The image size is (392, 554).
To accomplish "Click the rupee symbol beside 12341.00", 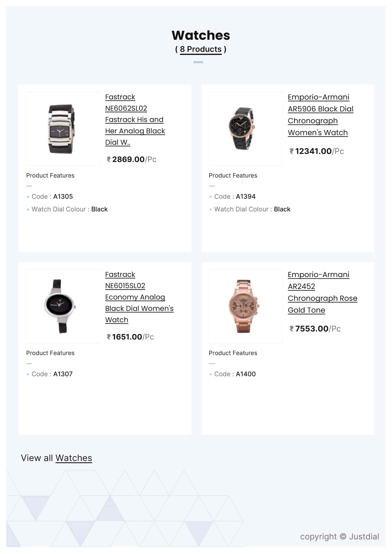I will click(292, 151).
